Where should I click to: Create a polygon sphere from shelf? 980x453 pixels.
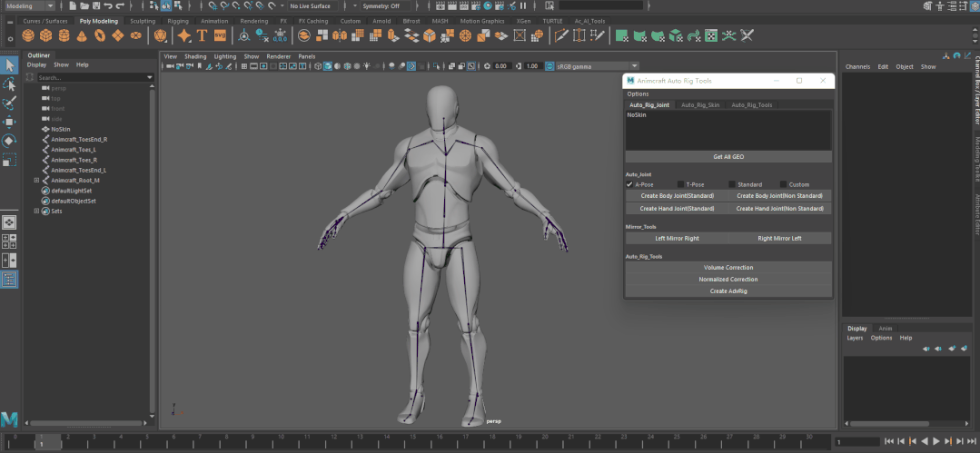coord(27,35)
